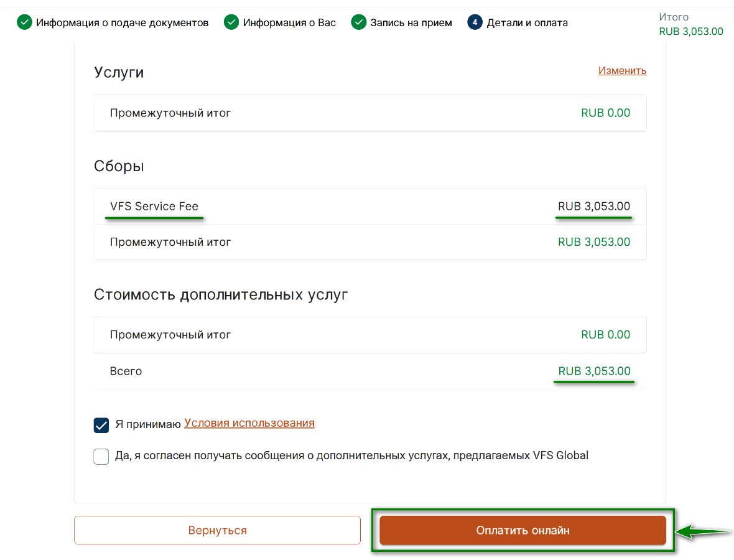Click the Сборы section heading

[119, 166]
